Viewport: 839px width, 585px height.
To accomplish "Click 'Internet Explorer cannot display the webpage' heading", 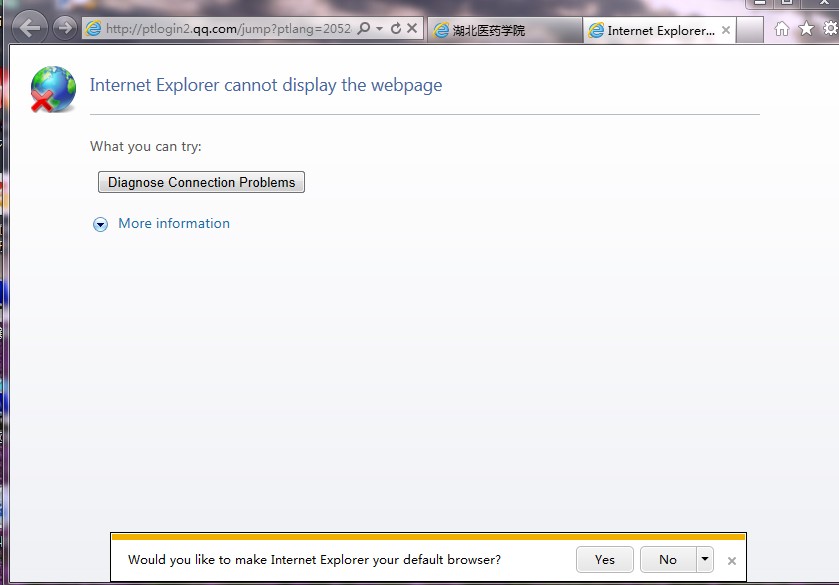I will click(x=266, y=85).
